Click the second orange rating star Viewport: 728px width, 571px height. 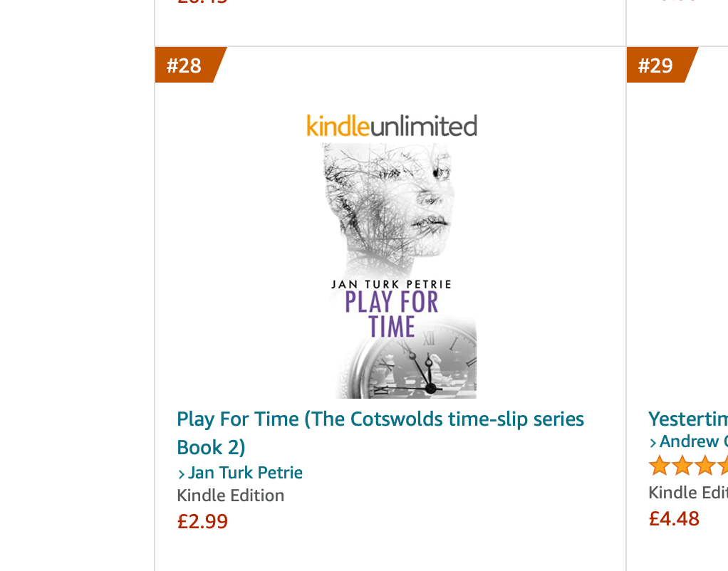pos(682,466)
